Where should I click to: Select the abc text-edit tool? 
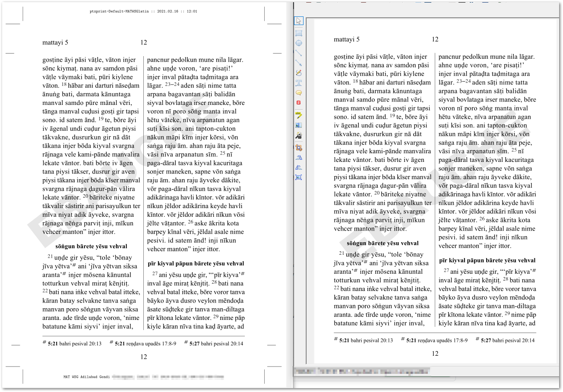(x=298, y=115)
